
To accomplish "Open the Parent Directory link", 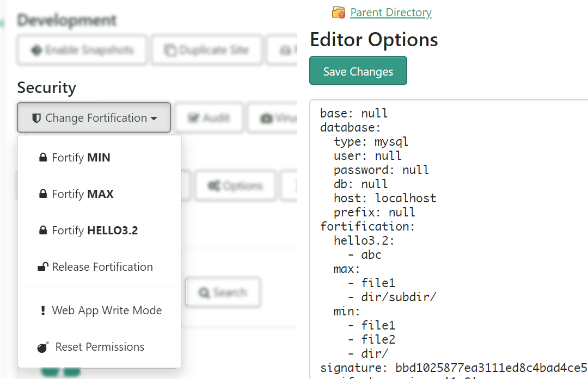I will pyautogui.click(x=390, y=13).
